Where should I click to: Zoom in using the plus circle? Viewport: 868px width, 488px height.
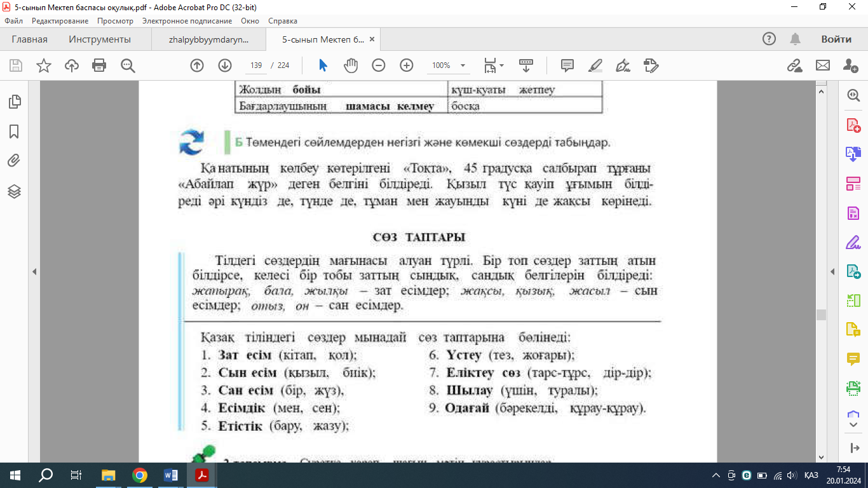tap(407, 65)
